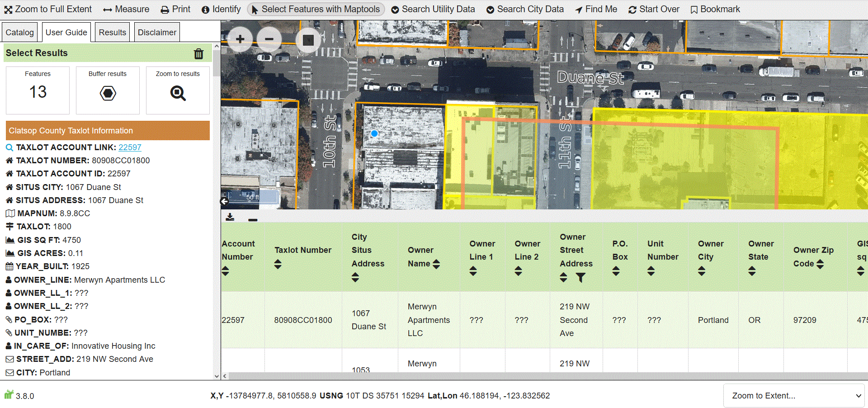Click the YEAR_BUILT 1925 row
This screenshot has height=408, width=868.
(47, 266)
